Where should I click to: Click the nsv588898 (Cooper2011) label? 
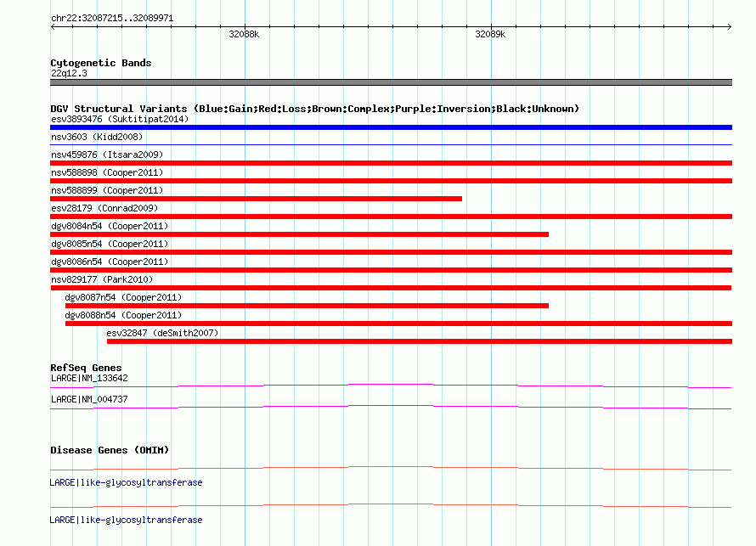107,172
